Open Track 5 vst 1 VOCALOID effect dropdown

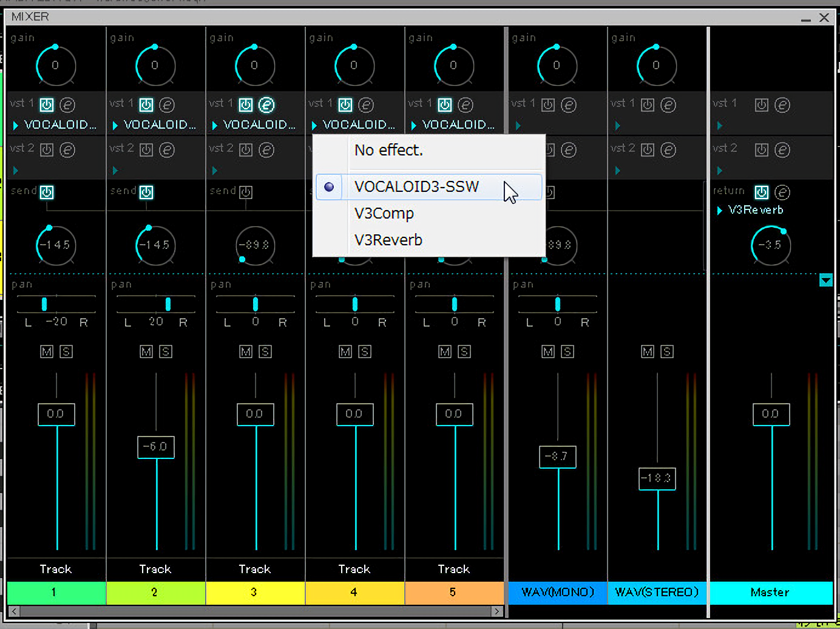(453, 125)
